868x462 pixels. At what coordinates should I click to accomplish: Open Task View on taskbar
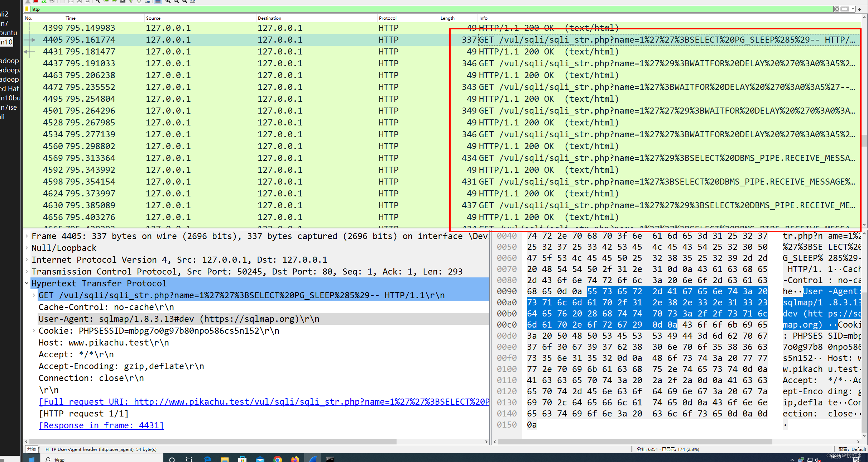pyautogui.click(x=189, y=459)
